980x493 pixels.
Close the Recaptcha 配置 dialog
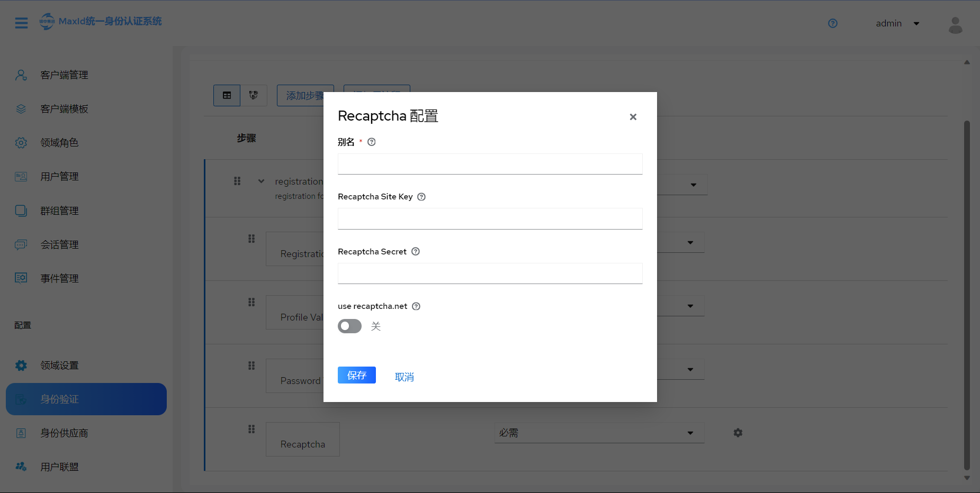633,117
